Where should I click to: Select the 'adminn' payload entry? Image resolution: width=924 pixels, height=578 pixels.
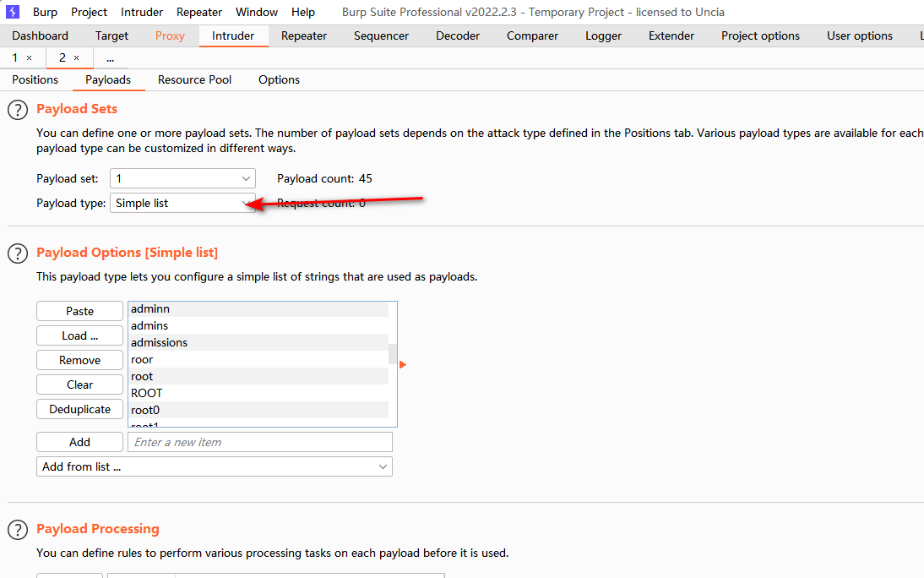pos(258,308)
